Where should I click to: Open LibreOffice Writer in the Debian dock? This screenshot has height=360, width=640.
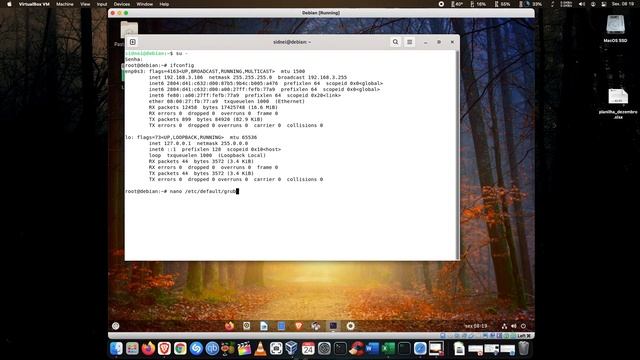coord(264,326)
